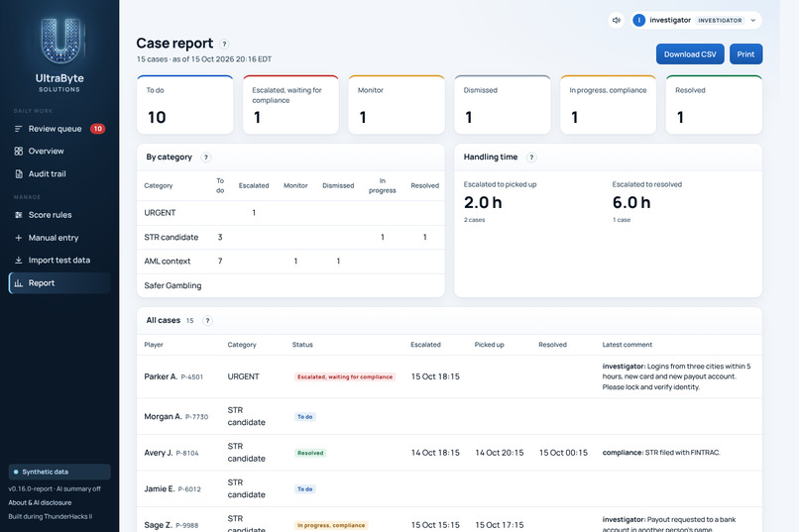Click the Latest comment column header
This screenshot has width=799, height=532.
(x=627, y=345)
